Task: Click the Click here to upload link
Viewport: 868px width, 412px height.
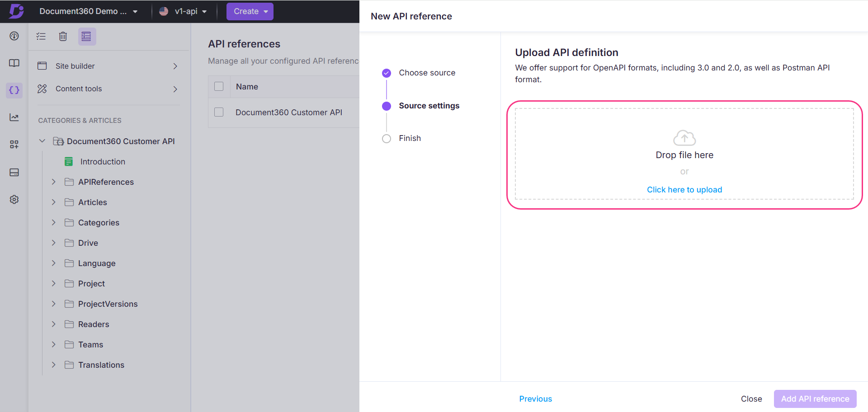Action: 684,189
